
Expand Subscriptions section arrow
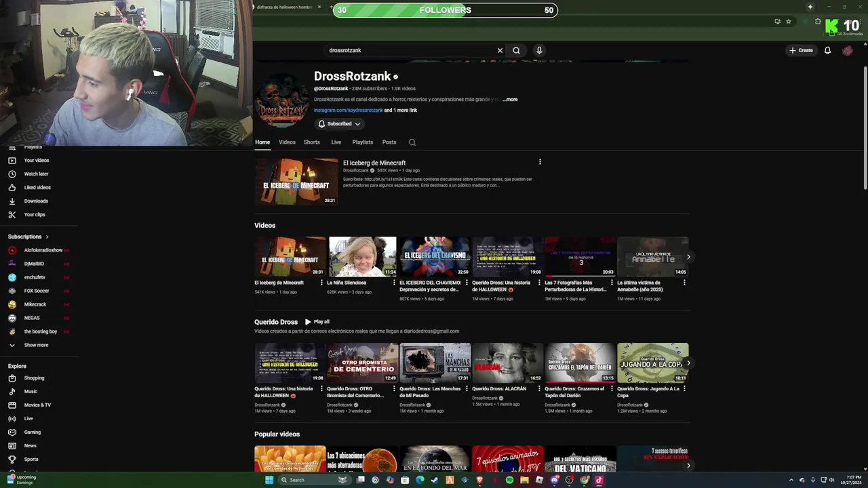pyautogui.click(x=47, y=237)
